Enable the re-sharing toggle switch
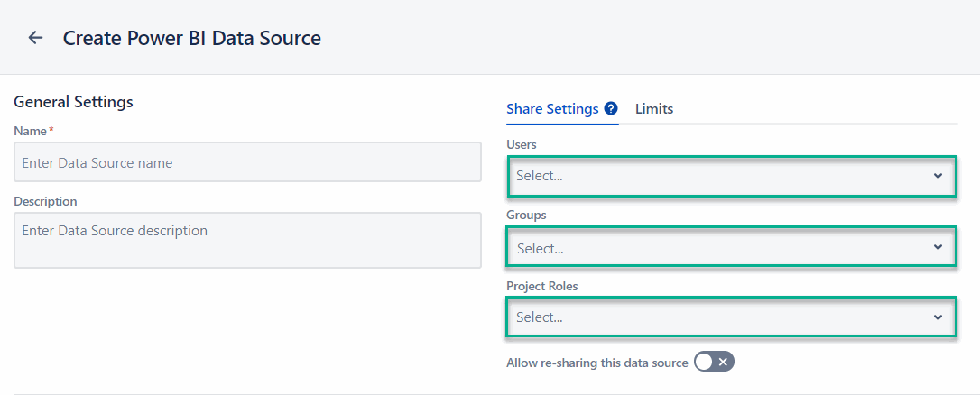 [714, 362]
